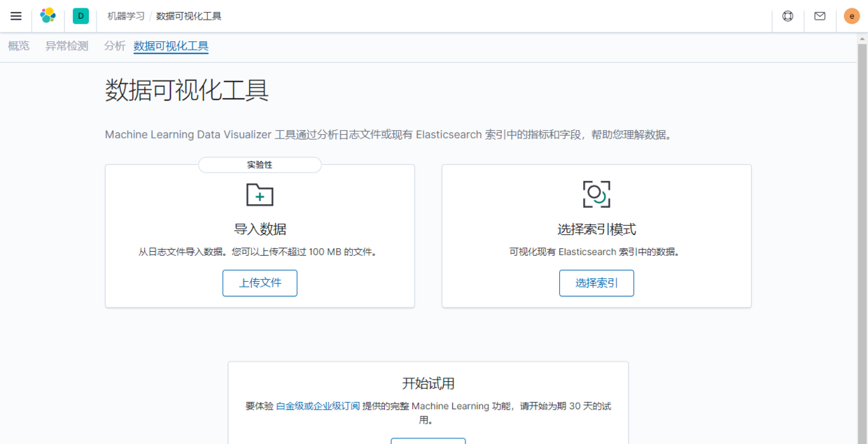Go to 机器学习 in the breadcrumb
This screenshot has width=868, height=444.
point(126,16)
